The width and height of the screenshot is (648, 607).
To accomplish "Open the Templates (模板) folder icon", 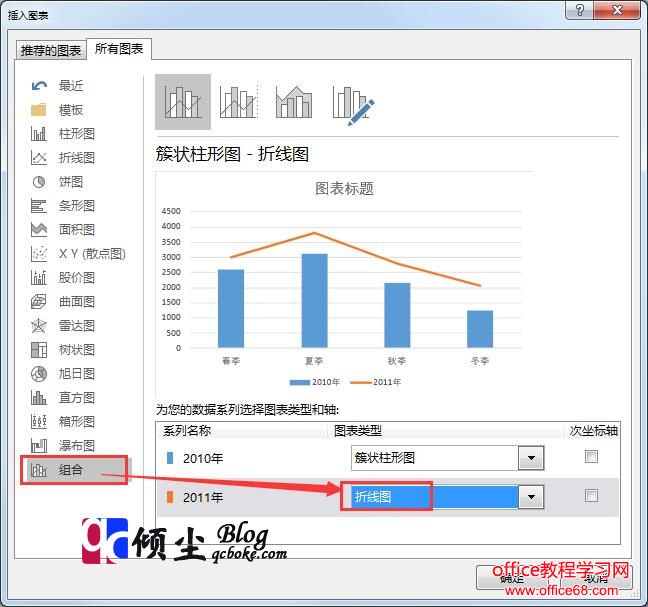I will click(x=39, y=110).
